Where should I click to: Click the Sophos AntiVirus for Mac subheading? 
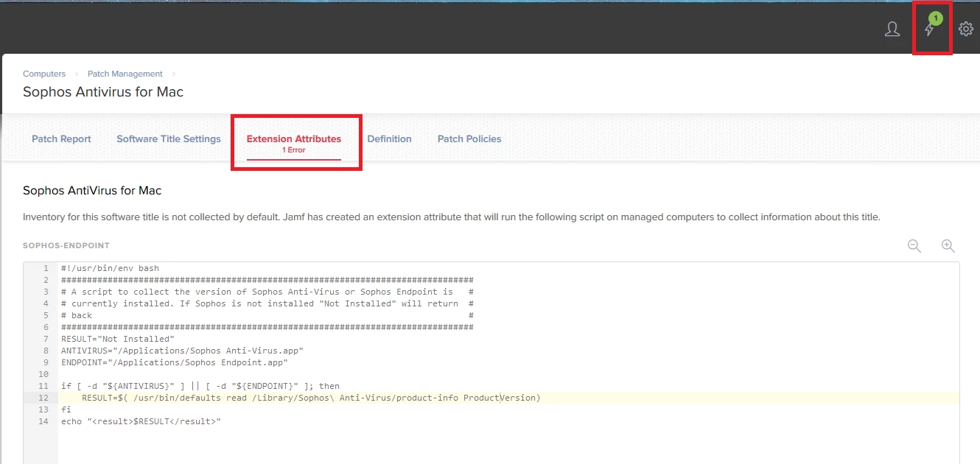[x=92, y=190]
